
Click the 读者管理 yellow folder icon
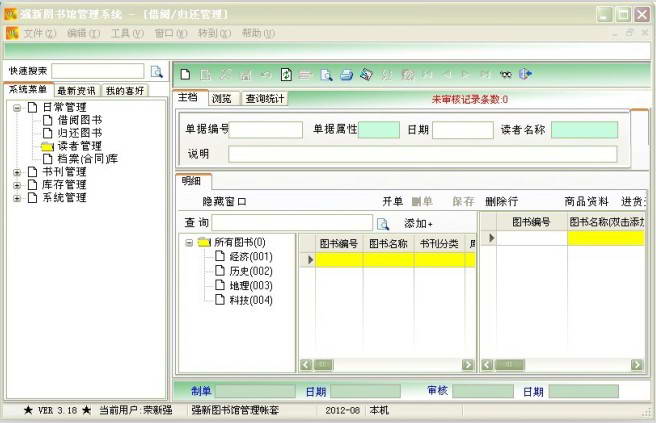tap(47, 146)
